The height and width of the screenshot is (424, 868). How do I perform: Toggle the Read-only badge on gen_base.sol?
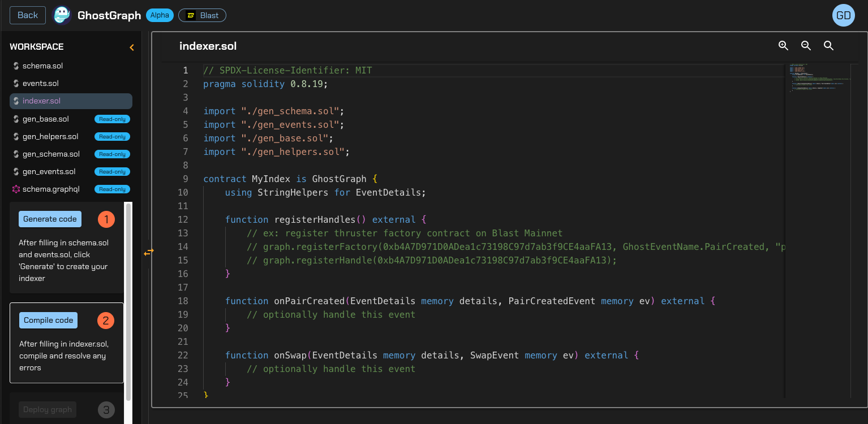point(112,119)
